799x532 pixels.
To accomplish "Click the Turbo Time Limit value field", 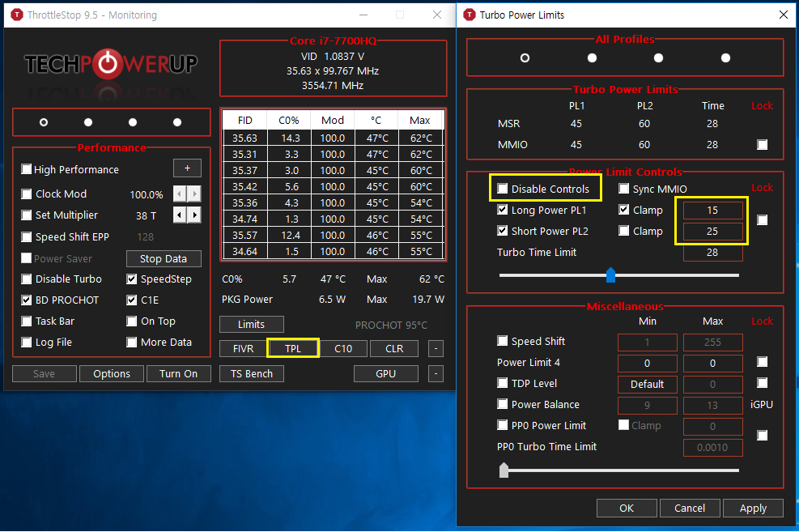I will click(712, 253).
